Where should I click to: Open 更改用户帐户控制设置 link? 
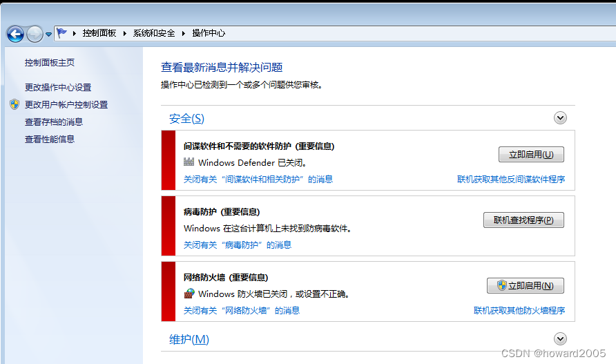pos(66,104)
